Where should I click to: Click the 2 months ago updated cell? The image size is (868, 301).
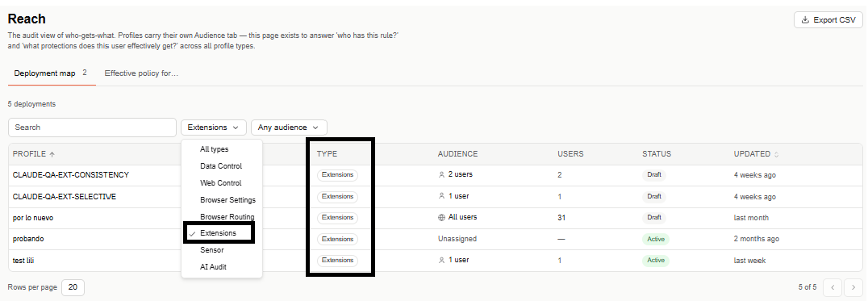coord(756,239)
